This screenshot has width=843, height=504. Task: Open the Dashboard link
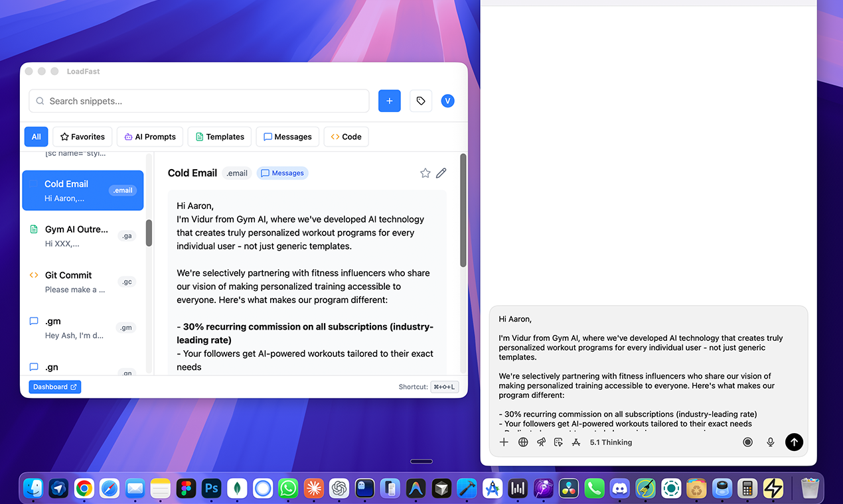pos(54,387)
